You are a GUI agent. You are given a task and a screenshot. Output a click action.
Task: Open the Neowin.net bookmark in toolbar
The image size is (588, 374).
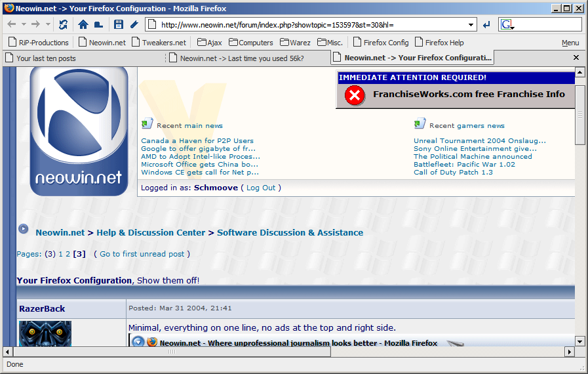(x=102, y=43)
